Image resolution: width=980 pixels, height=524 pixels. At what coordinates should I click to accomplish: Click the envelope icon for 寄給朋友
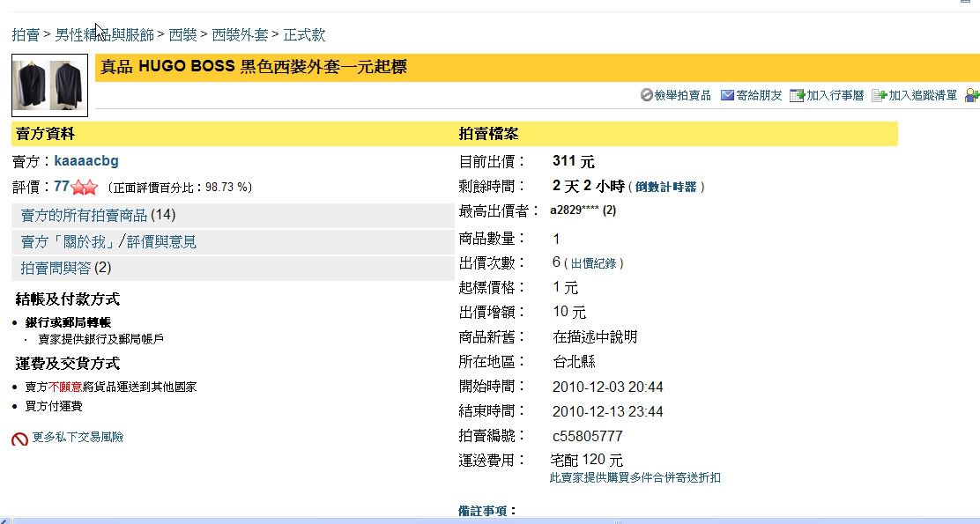click(727, 95)
